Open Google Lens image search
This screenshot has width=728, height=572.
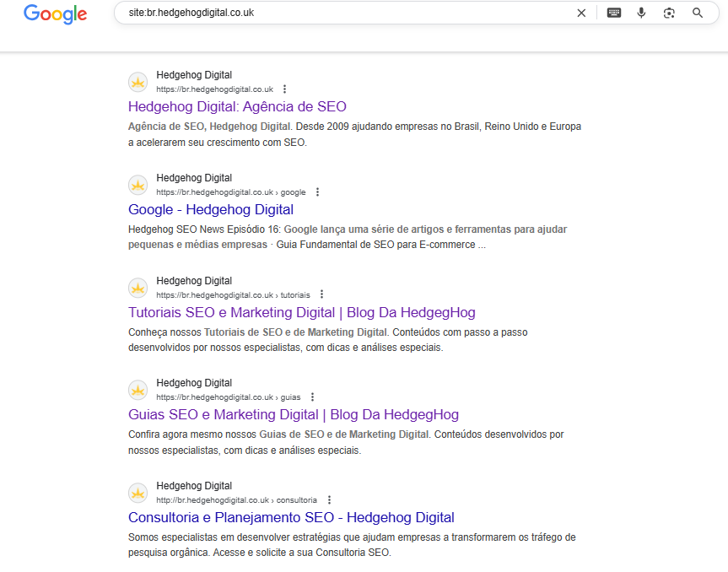click(669, 13)
